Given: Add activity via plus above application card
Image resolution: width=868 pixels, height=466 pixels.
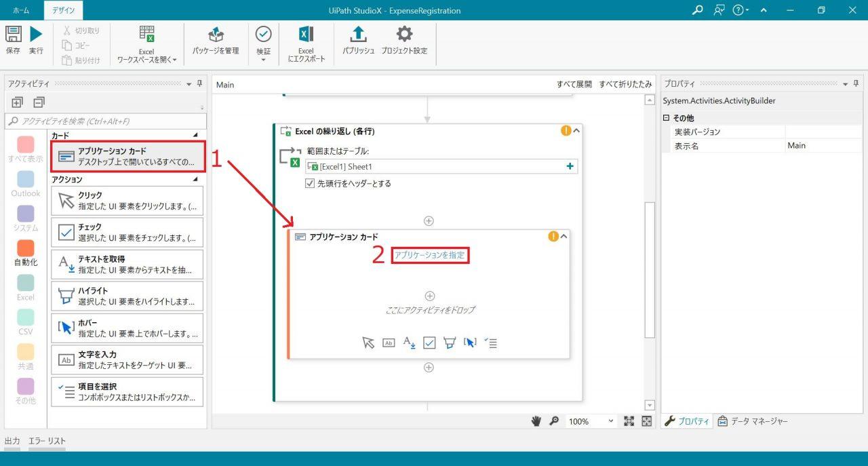Looking at the screenshot, I should 429,220.
